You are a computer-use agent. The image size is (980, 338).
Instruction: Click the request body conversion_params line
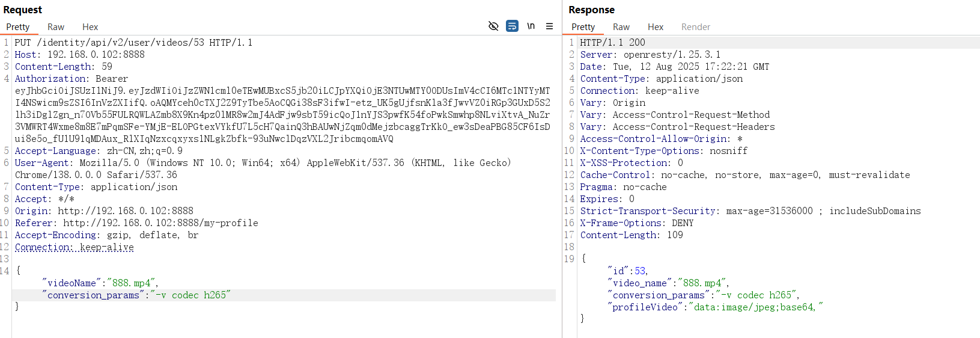136,295
